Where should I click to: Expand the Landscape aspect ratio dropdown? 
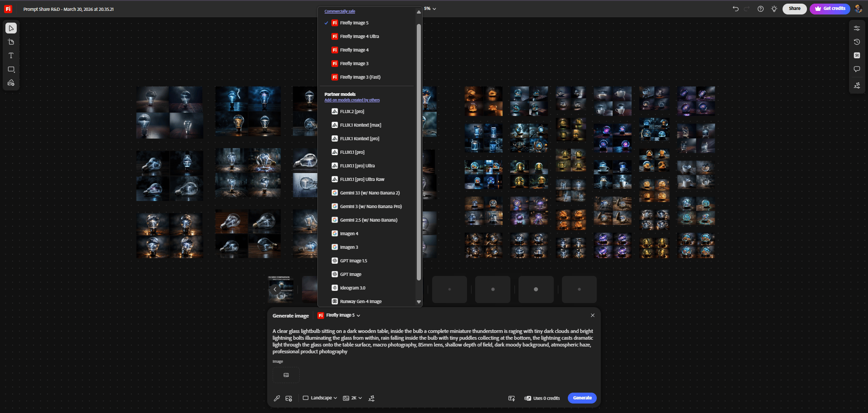pos(320,398)
